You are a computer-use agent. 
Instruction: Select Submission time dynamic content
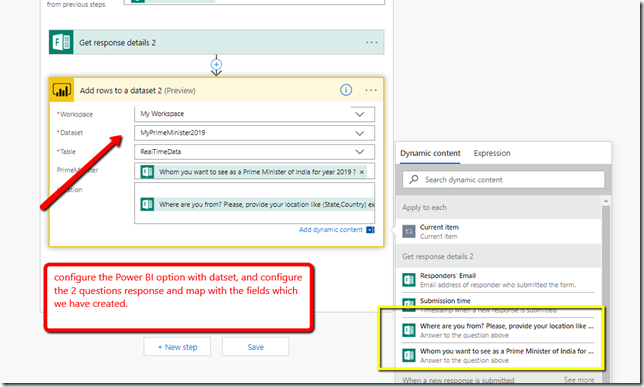pos(498,305)
